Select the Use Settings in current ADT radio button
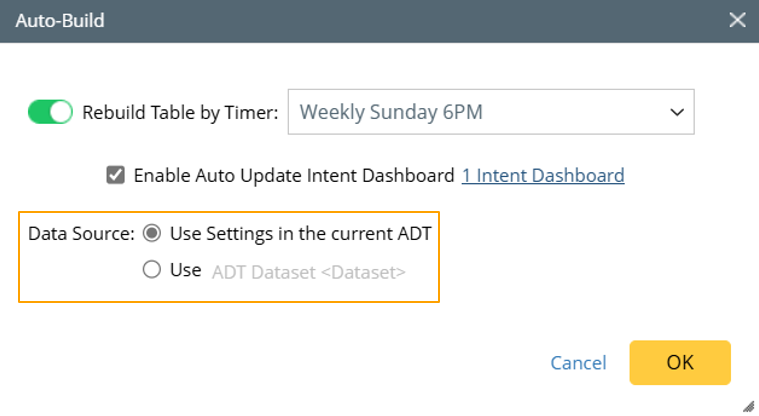 point(152,234)
